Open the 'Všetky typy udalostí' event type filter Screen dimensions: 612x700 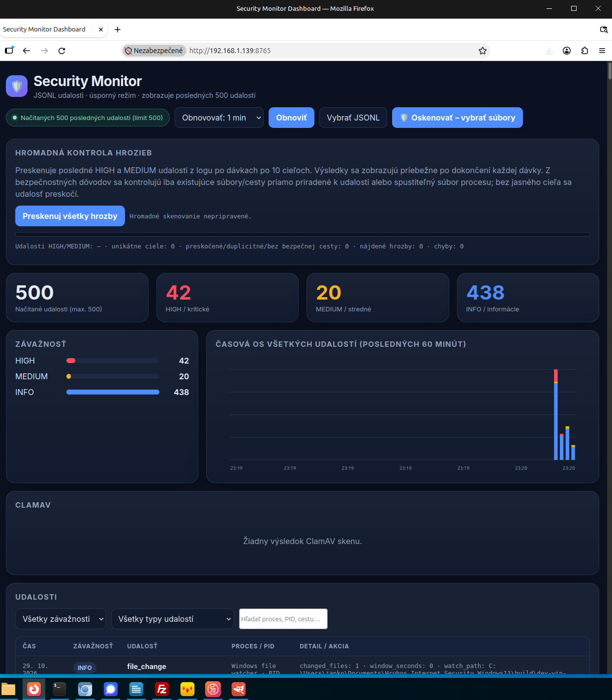(x=173, y=619)
